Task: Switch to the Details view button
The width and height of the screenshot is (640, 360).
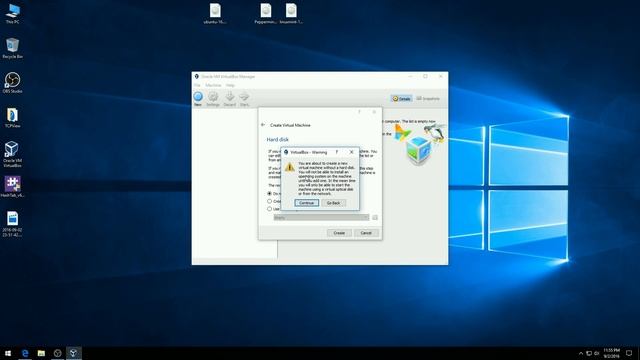Action: [x=402, y=99]
